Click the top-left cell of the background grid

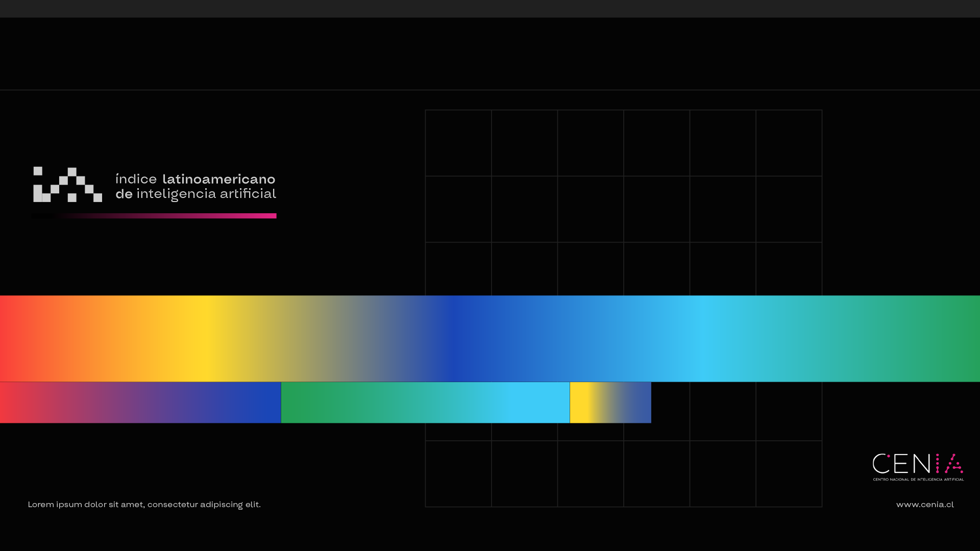(x=458, y=143)
